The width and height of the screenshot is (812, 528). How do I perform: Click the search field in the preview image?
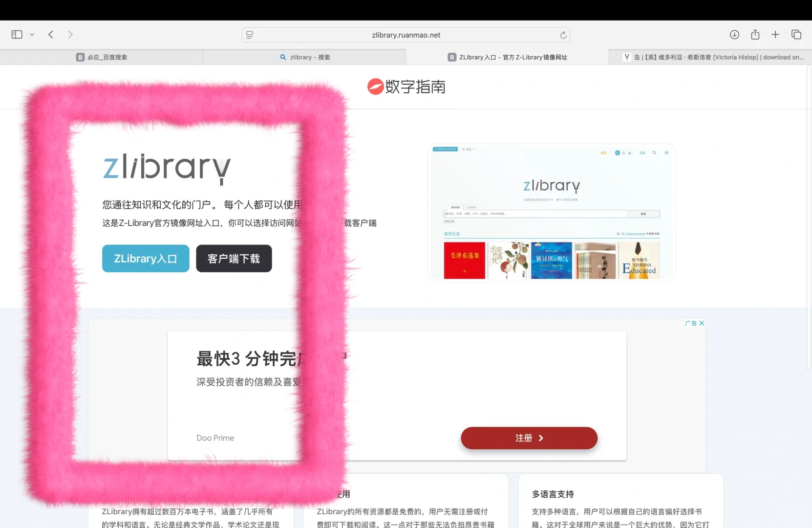pyautogui.click(x=535, y=214)
